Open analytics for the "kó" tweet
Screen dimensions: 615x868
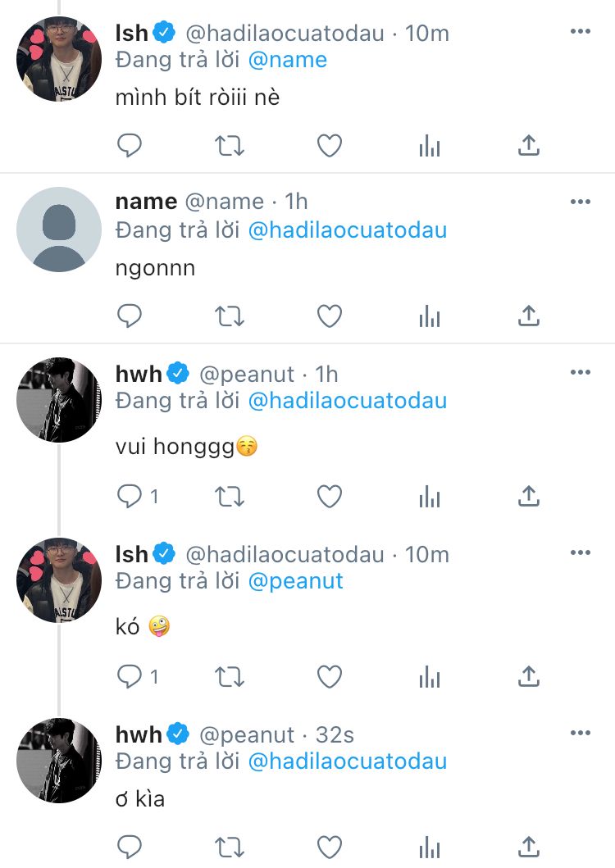click(430, 677)
